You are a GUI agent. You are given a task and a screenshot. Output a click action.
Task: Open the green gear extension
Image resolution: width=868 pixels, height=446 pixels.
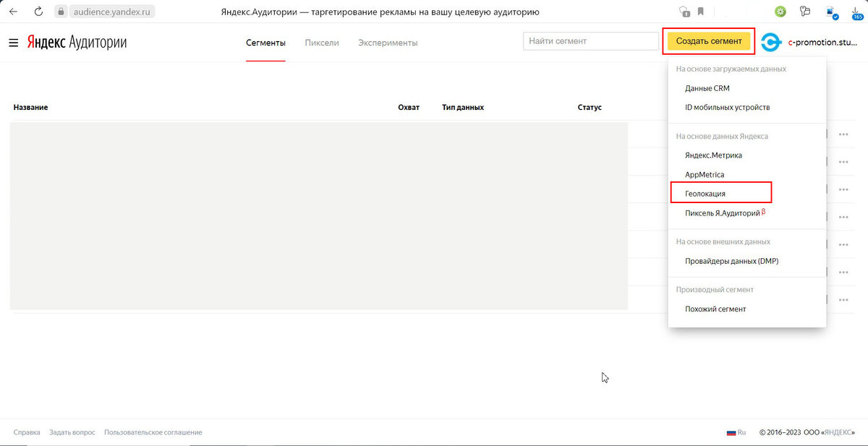click(x=780, y=12)
